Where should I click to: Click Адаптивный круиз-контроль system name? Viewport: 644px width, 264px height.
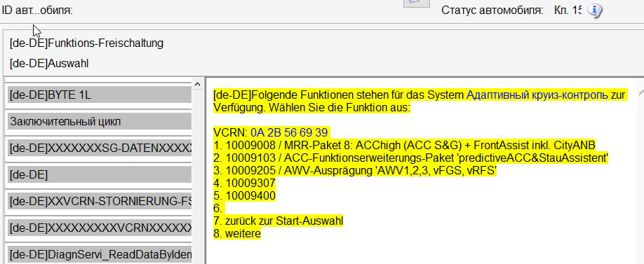pos(537,95)
